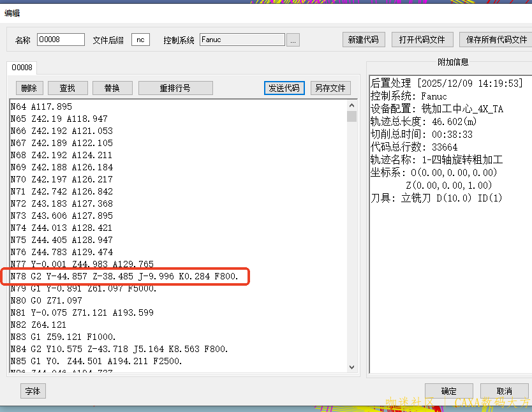Select the 名称 field showing O0008
Image resolution: width=532 pixels, height=412 pixels.
point(61,39)
